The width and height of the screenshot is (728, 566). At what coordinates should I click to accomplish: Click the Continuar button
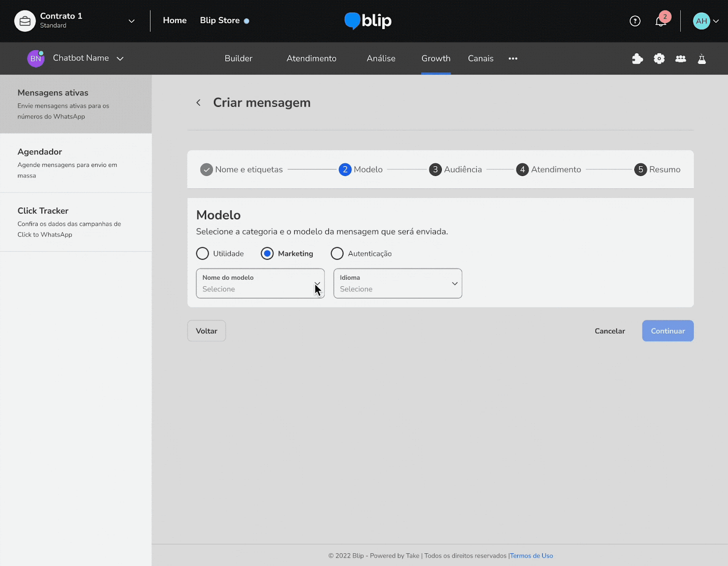tap(668, 331)
